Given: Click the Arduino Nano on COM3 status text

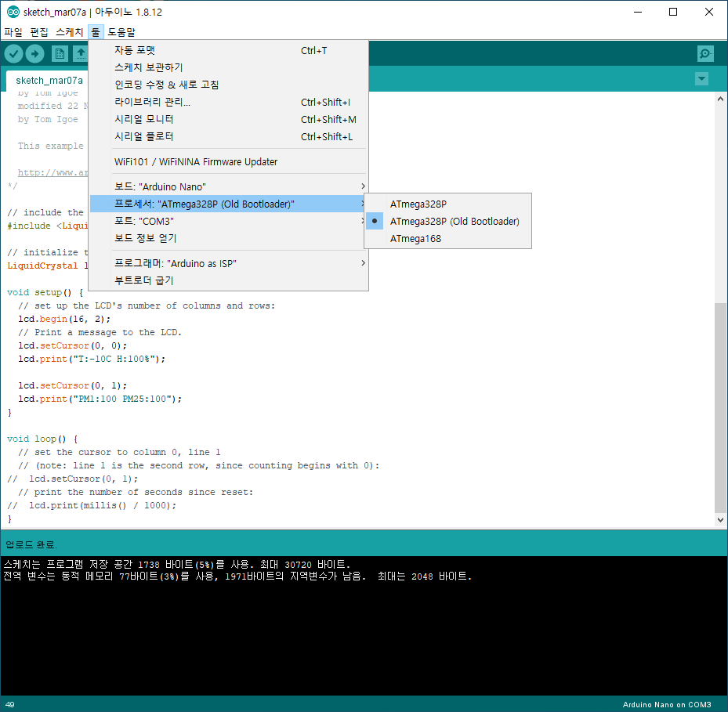Looking at the screenshot, I should (x=667, y=705).
